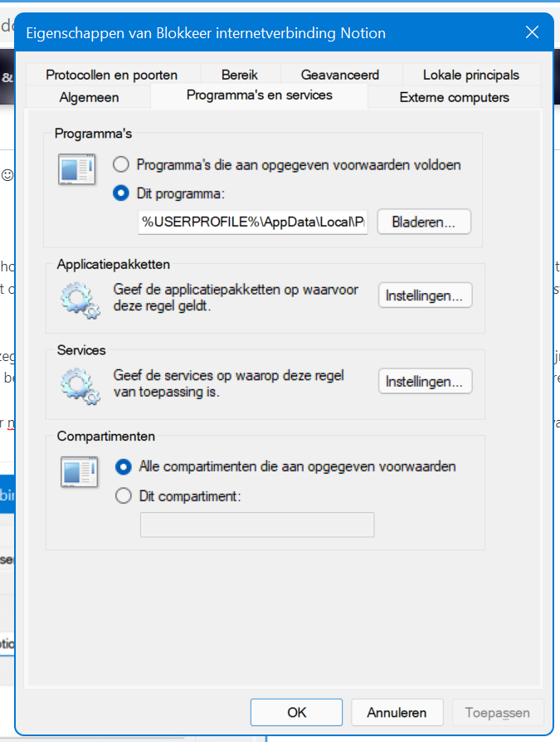The width and height of the screenshot is (560, 742).
Task: Confirm the dialog with OK
Action: tap(296, 712)
